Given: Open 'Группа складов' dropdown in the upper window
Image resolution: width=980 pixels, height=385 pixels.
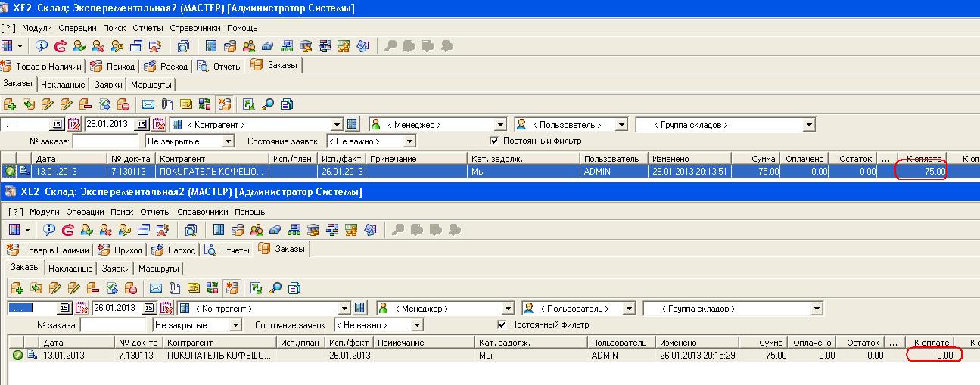Looking at the screenshot, I should [809, 125].
